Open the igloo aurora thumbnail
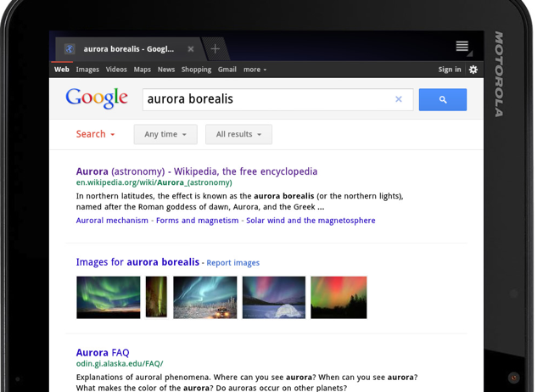 [x=274, y=297]
